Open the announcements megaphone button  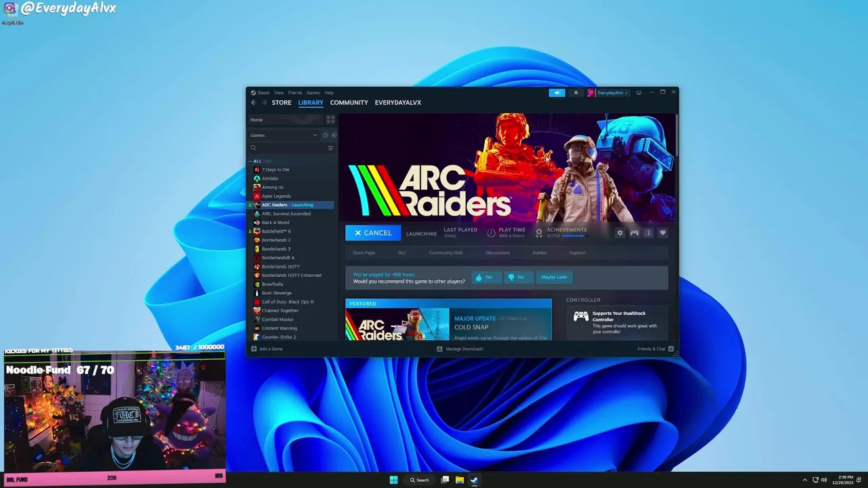pos(557,93)
